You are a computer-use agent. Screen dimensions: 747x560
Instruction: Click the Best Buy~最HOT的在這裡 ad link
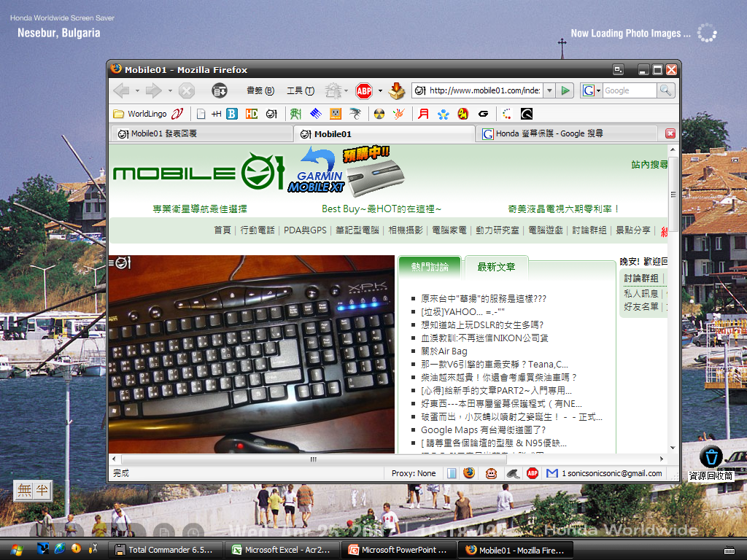pyautogui.click(x=381, y=209)
